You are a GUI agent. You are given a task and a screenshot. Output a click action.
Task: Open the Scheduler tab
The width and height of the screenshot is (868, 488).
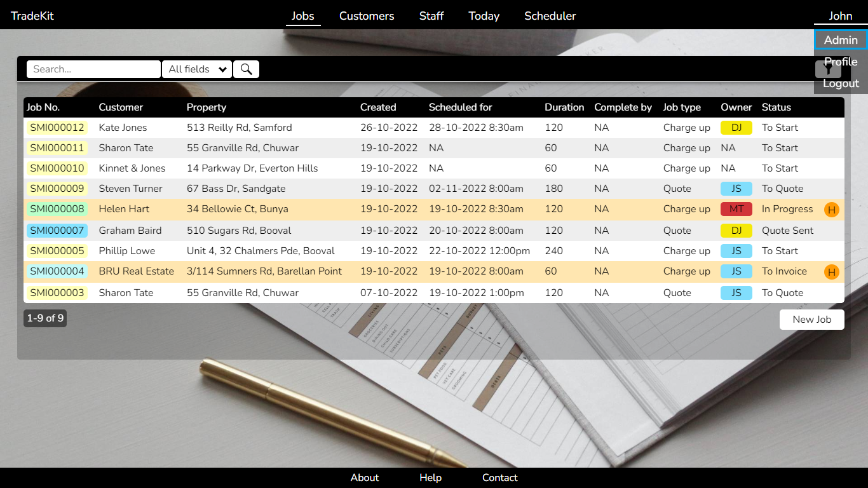pos(550,16)
